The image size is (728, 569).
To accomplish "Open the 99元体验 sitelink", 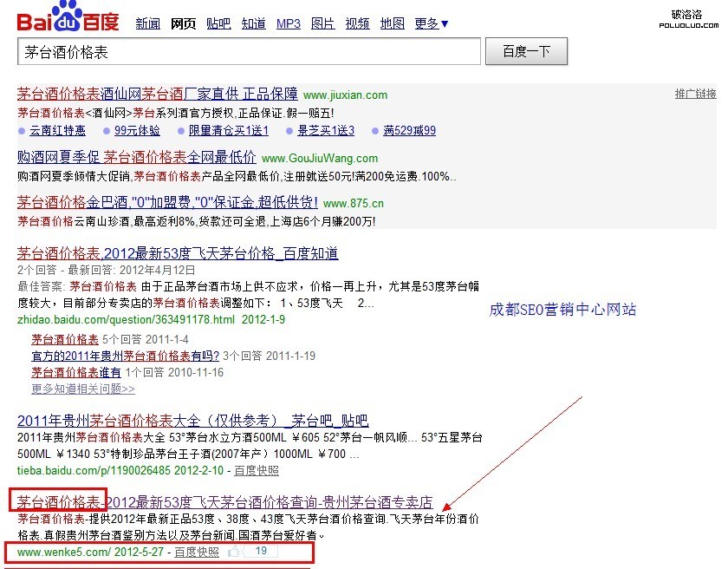I will 137,131.
